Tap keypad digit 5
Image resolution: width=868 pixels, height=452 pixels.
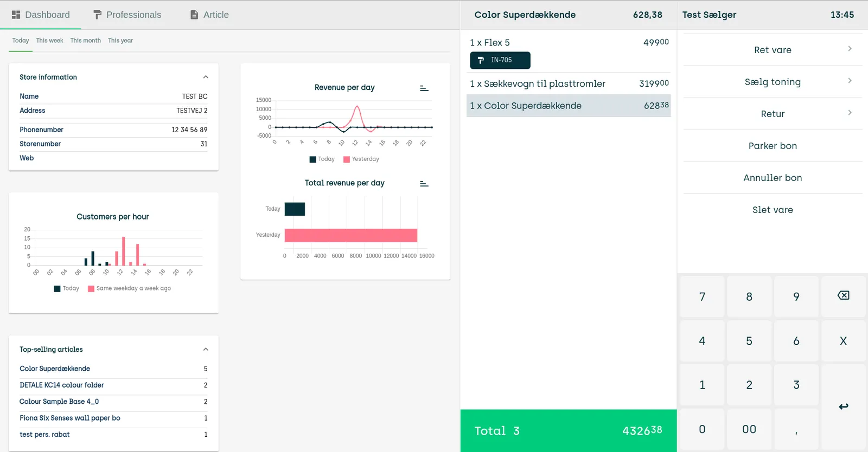tap(749, 341)
